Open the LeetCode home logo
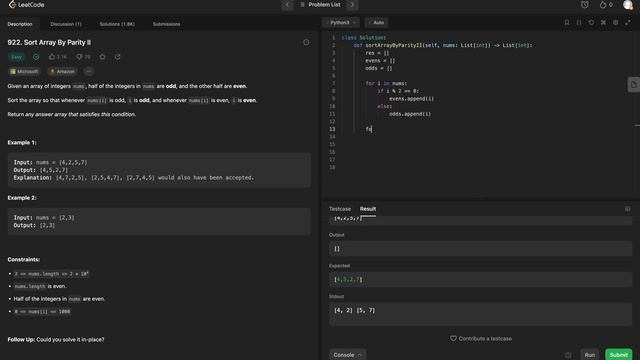640x360 pixels. [x=27, y=4]
